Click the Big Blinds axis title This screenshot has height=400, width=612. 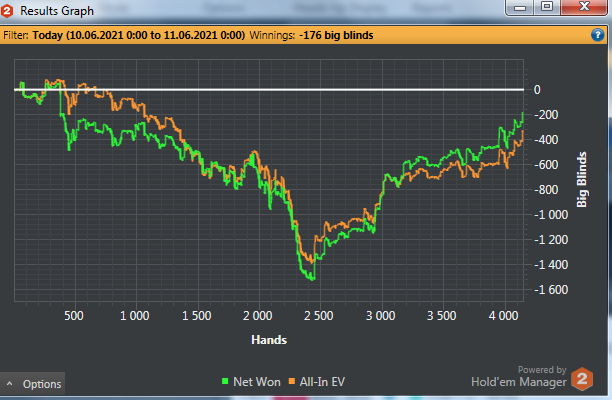582,180
